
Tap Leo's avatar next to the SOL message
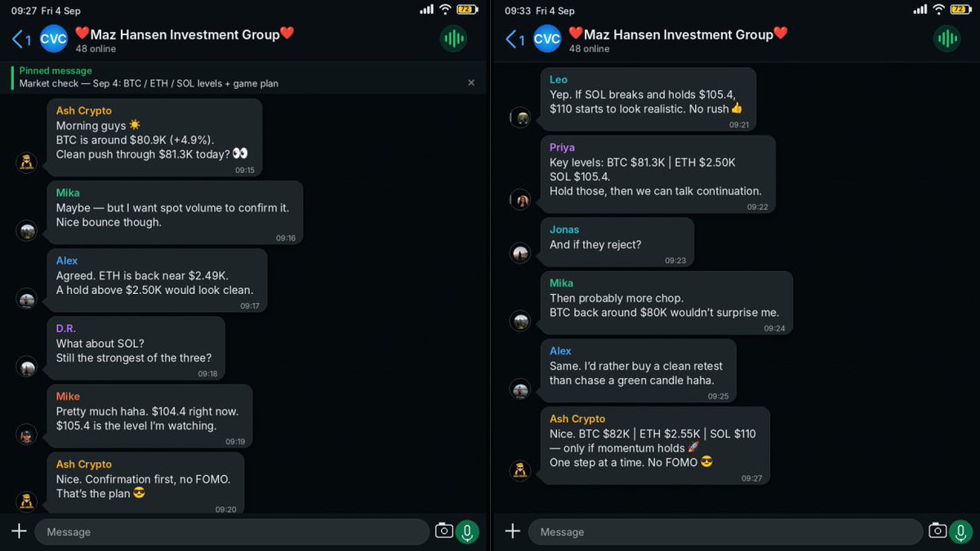[520, 118]
